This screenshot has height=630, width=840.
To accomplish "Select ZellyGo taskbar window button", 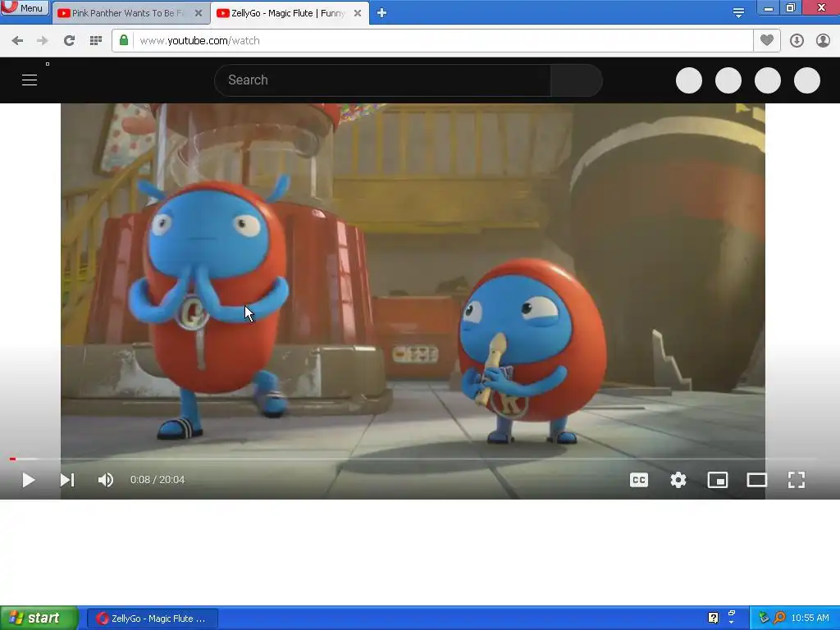I will tap(153, 619).
